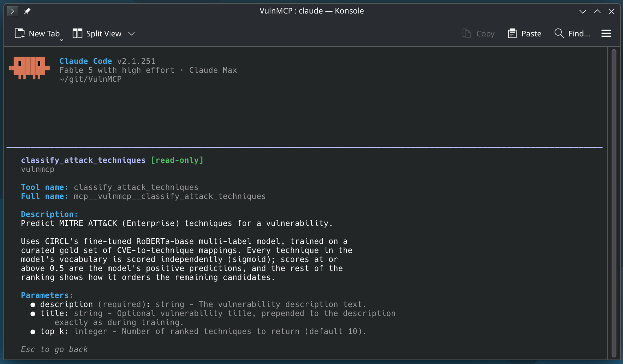Click the 'Claude Code' title text
The image size is (623, 364).
86,61
